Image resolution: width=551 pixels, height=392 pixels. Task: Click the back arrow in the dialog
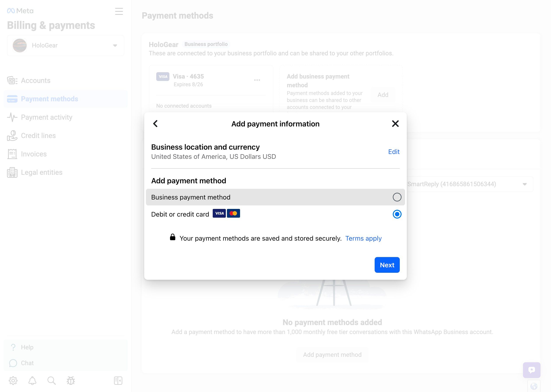pos(155,124)
